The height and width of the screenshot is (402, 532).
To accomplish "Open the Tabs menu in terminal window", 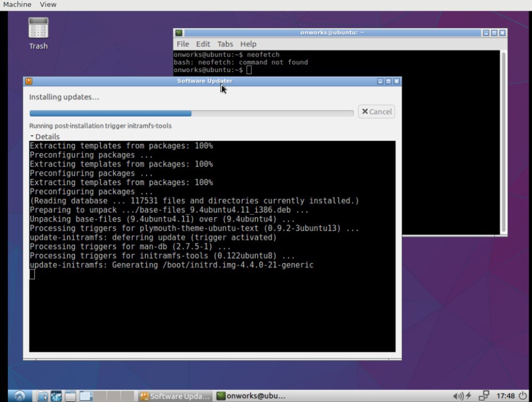I will pyautogui.click(x=225, y=44).
